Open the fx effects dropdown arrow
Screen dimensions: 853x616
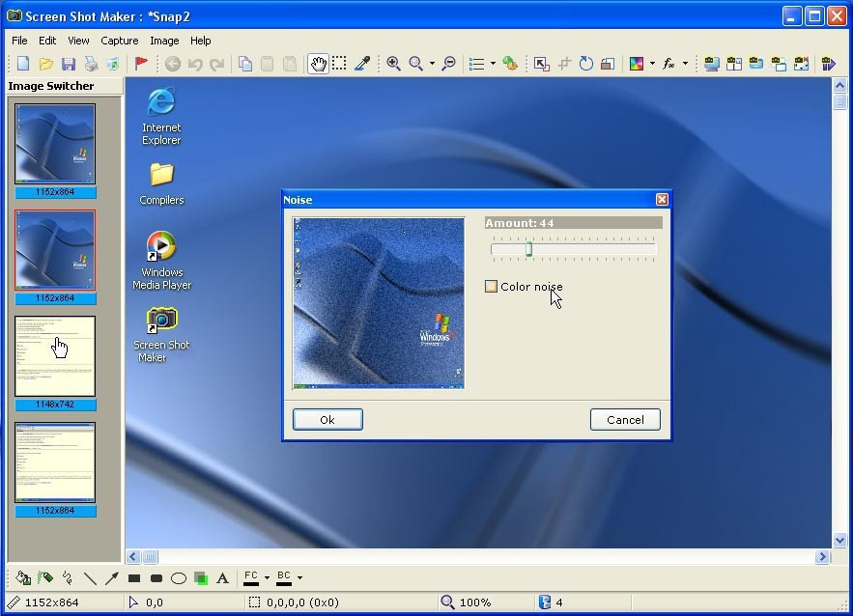(685, 64)
